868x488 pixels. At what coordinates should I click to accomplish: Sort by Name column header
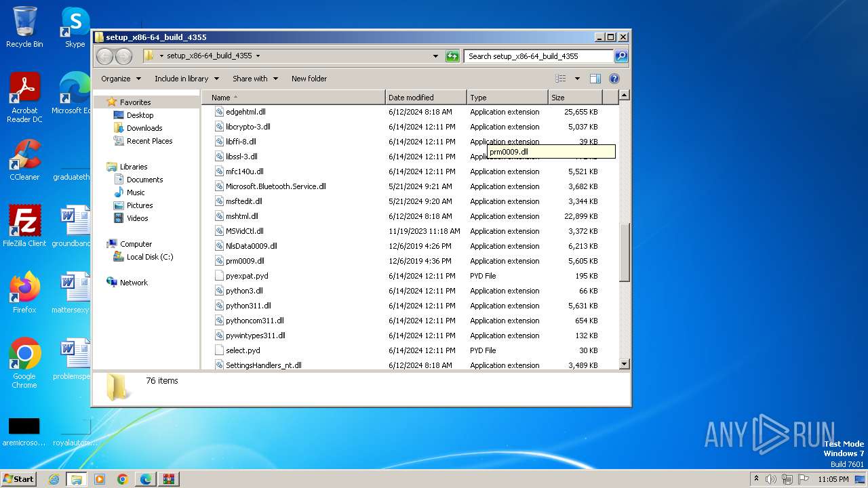293,98
